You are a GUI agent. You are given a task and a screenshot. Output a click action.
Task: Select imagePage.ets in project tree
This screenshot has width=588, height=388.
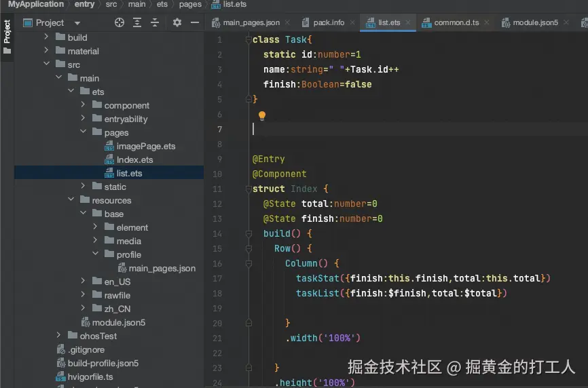click(146, 146)
